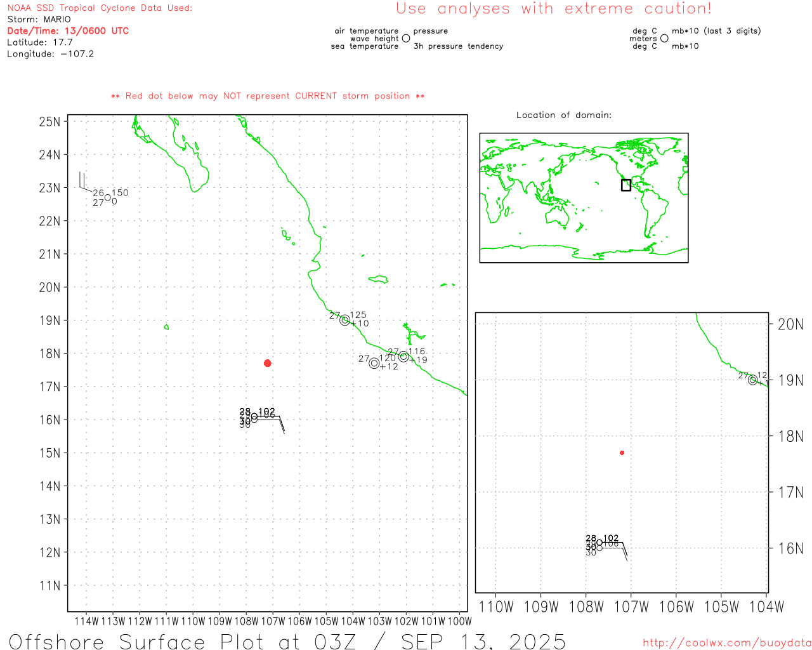Click the 'mb*10 (last 3 digits)' legend label
This screenshot has width=812, height=650.
pos(716,31)
